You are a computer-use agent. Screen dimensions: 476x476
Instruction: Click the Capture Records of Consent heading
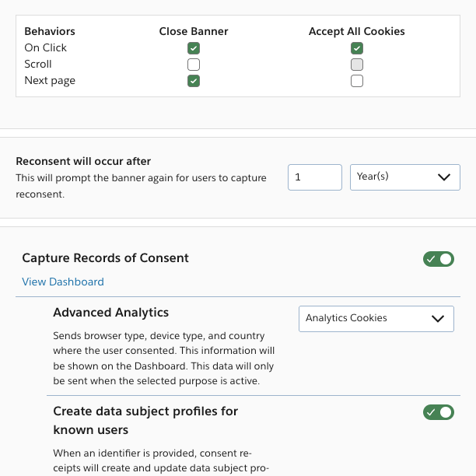[x=106, y=258]
